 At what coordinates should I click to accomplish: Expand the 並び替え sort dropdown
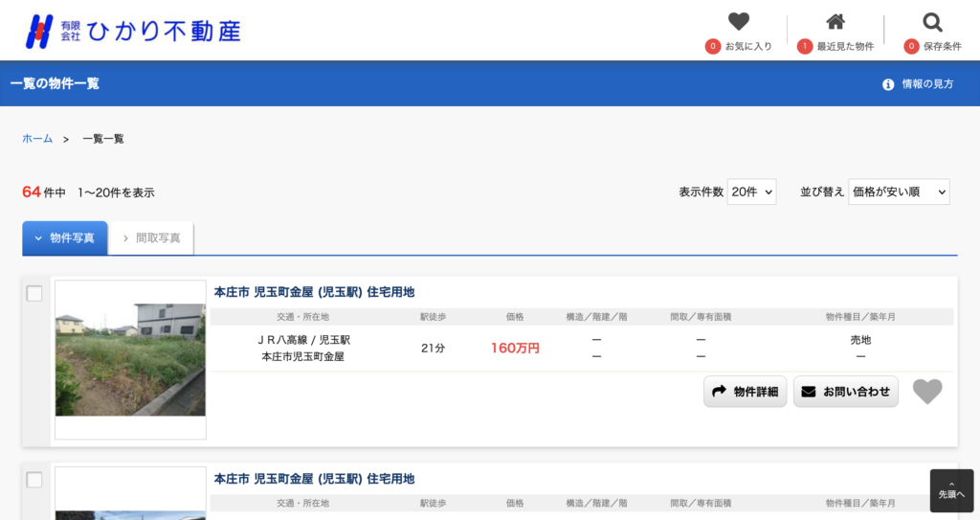tap(899, 192)
